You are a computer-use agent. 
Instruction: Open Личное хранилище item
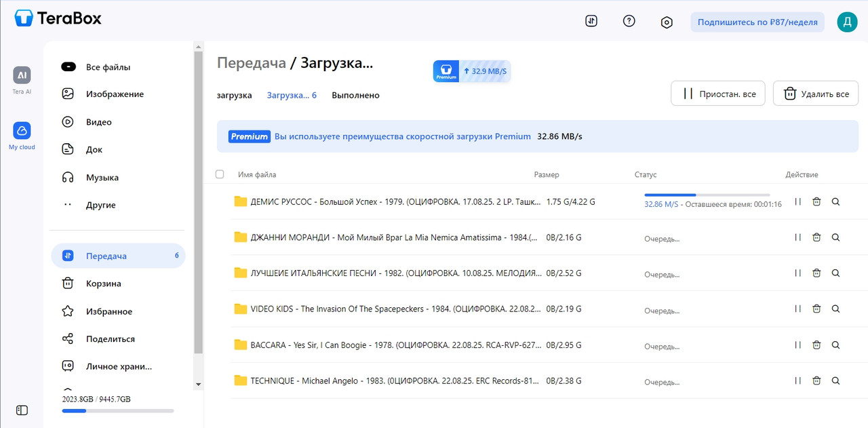pos(118,366)
